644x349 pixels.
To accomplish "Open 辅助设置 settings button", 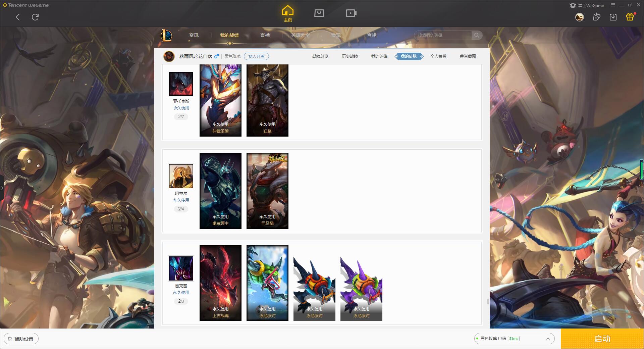I will point(21,339).
